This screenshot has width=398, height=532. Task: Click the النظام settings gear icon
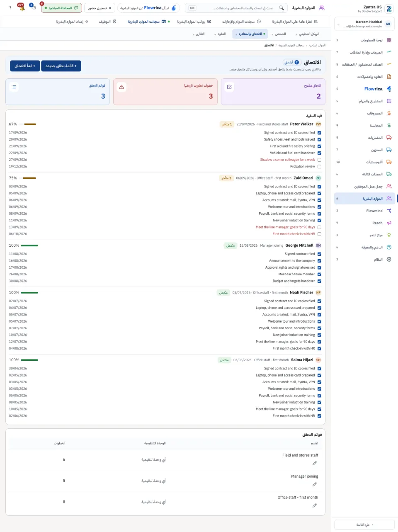tap(389, 260)
